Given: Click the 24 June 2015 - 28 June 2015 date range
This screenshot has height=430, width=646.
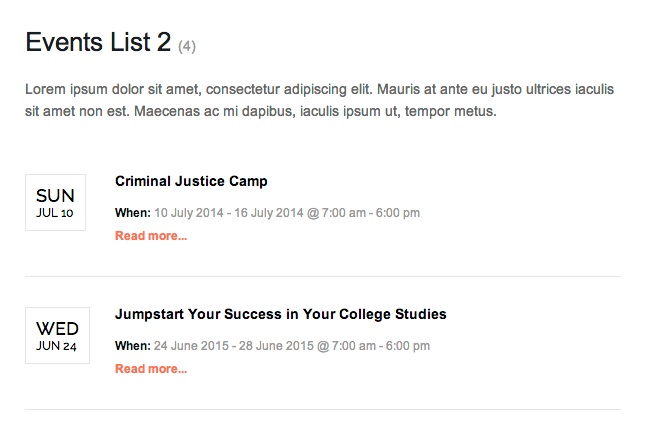Looking at the screenshot, I should [x=233, y=346].
